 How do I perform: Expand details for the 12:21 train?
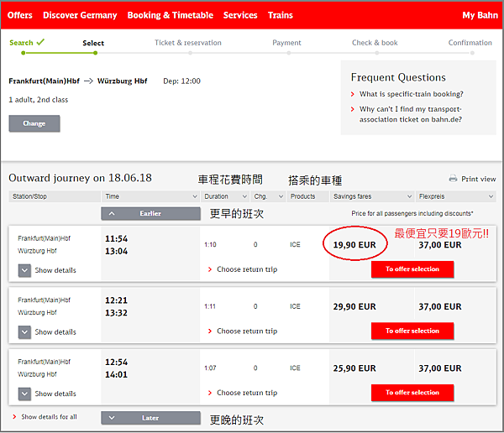point(24,332)
